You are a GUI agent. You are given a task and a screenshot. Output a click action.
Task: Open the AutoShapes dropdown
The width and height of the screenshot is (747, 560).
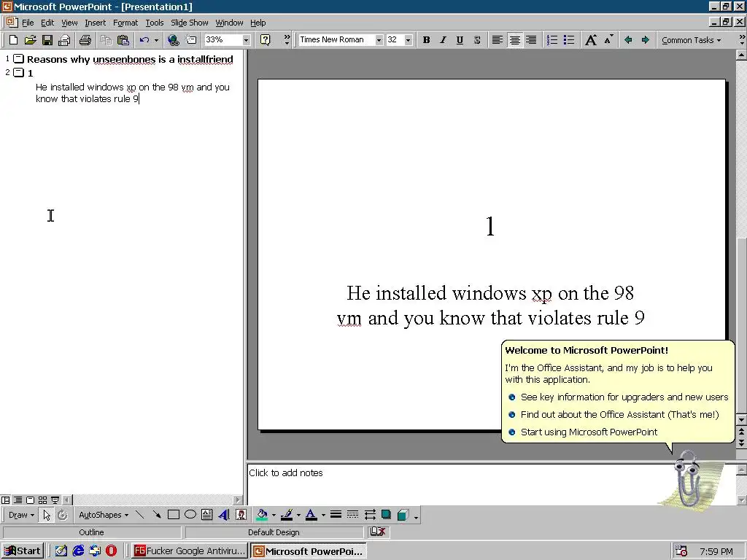104,515
